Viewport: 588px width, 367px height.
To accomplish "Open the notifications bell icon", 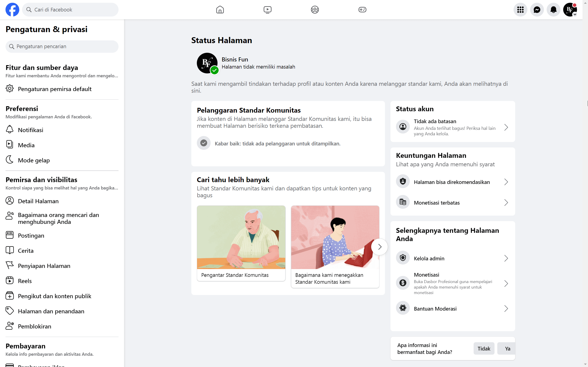I will [554, 9].
